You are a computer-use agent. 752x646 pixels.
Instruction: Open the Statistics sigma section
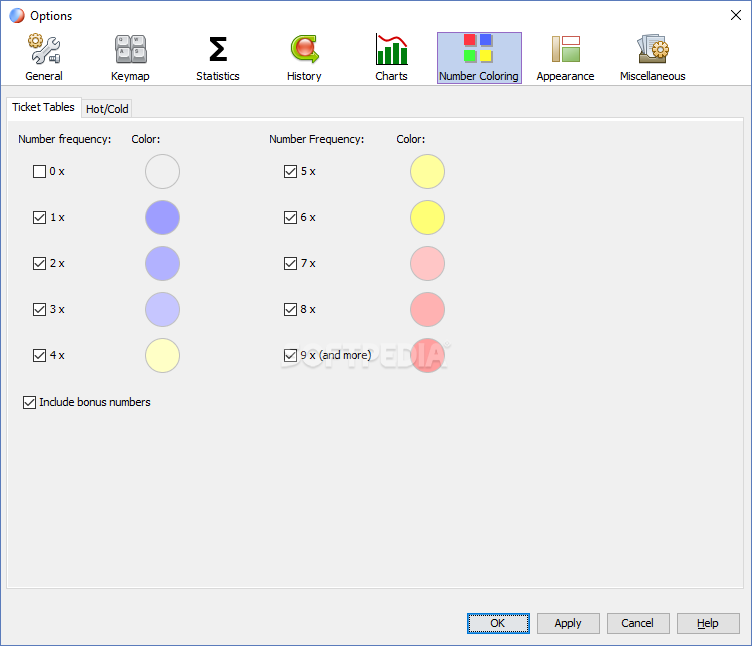coord(217,58)
